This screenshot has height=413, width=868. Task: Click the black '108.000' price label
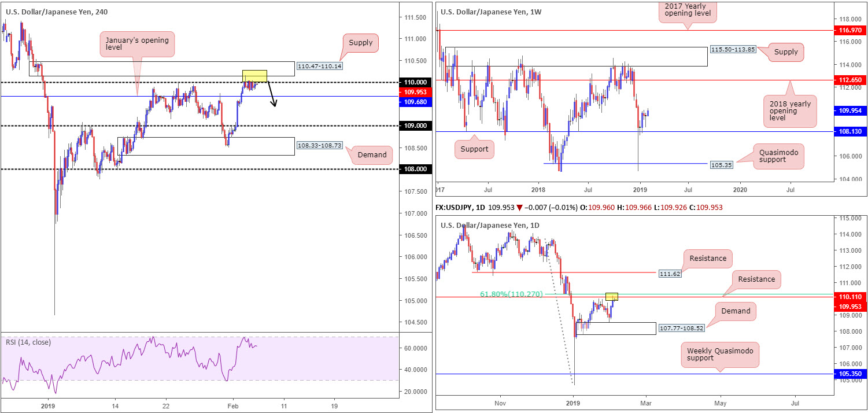pos(415,169)
